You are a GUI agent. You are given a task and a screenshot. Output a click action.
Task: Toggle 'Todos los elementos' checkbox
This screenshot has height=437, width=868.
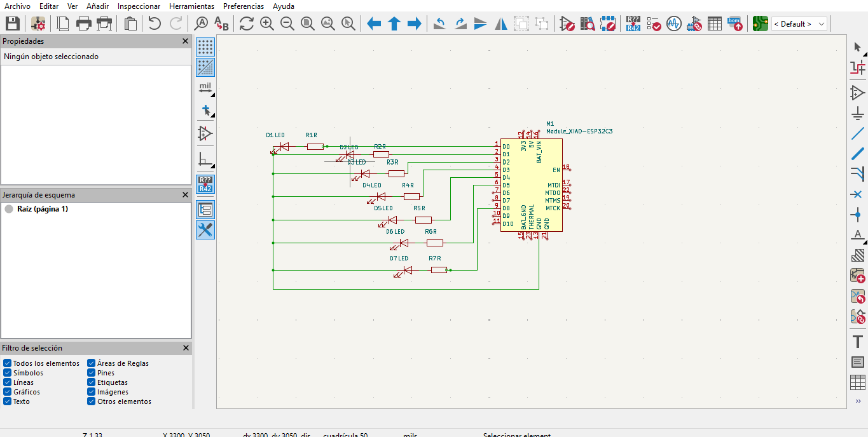point(7,363)
